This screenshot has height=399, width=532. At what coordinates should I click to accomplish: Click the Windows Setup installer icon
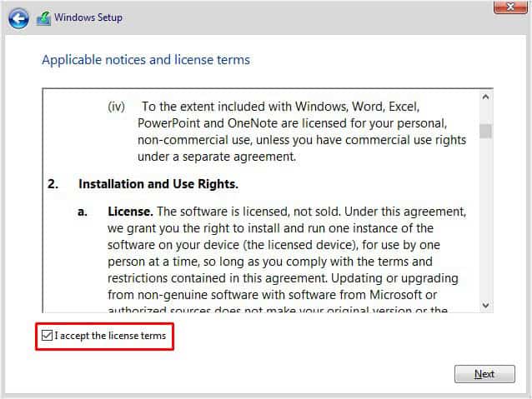(x=43, y=18)
